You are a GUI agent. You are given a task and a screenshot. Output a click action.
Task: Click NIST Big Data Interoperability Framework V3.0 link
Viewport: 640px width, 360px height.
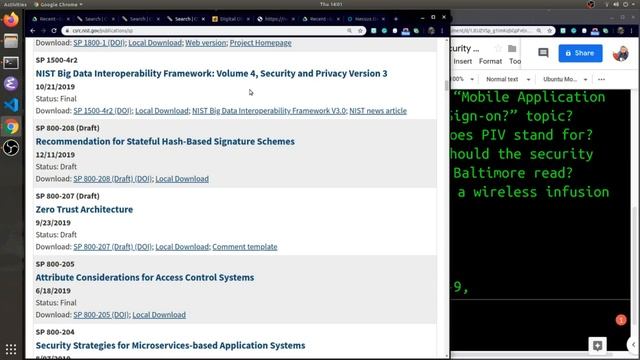point(269,111)
